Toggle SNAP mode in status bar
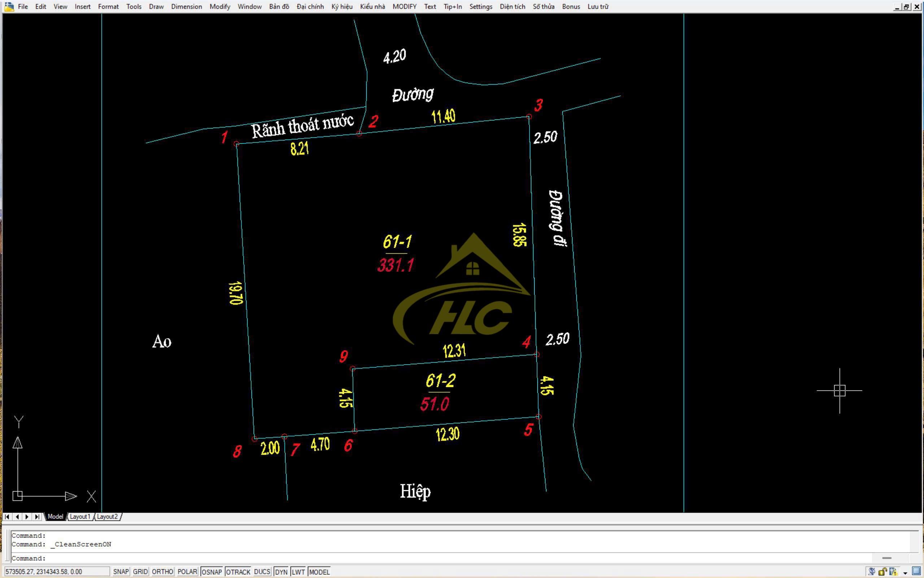The width and height of the screenshot is (924, 578). coord(121,571)
